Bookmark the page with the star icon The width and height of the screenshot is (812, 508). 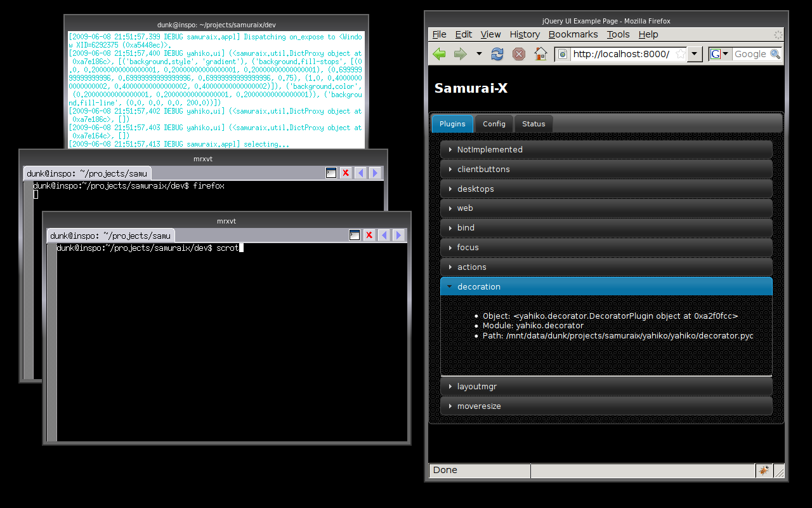point(680,55)
